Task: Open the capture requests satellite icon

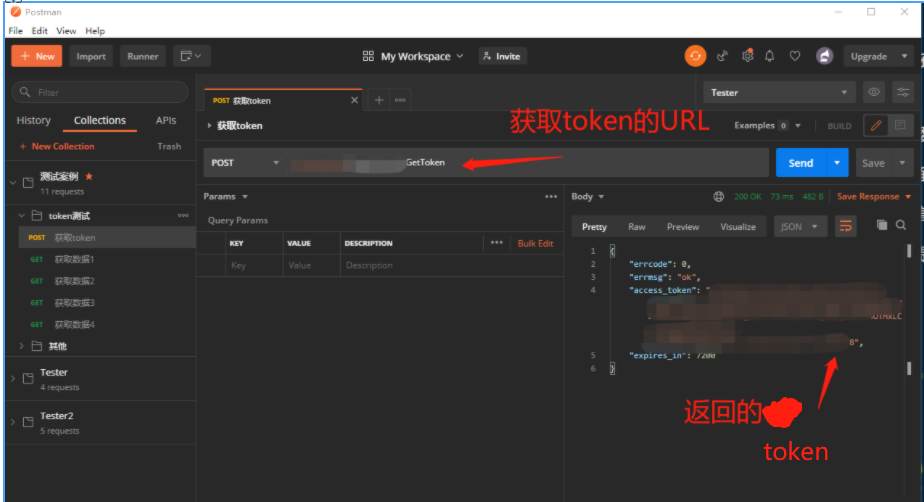Action: tap(722, 56)
